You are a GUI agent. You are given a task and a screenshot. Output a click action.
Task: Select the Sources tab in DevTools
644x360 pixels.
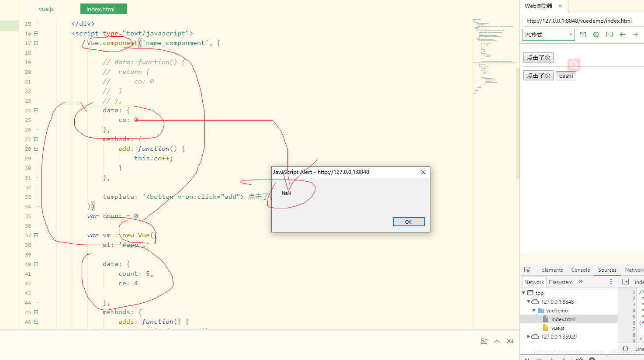pos(607,270)
